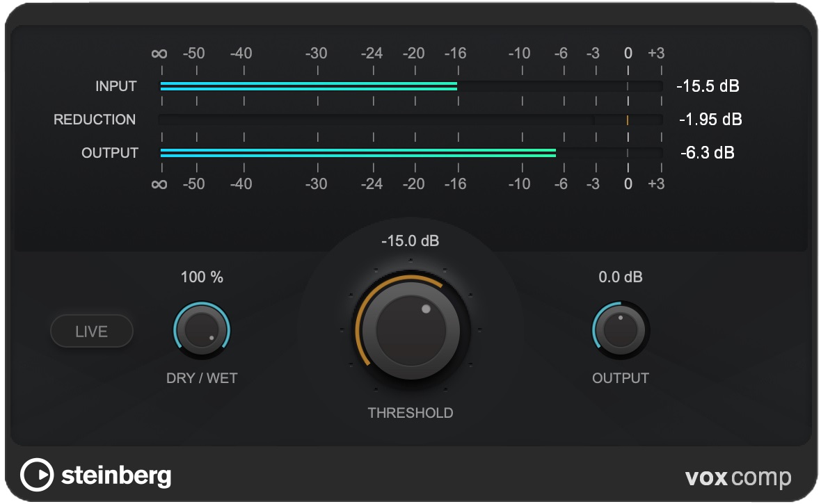Image resolution: width=821 pixels, height=504 pixels.
Task: Click the steinberg brand text
Action: [116, 476]
